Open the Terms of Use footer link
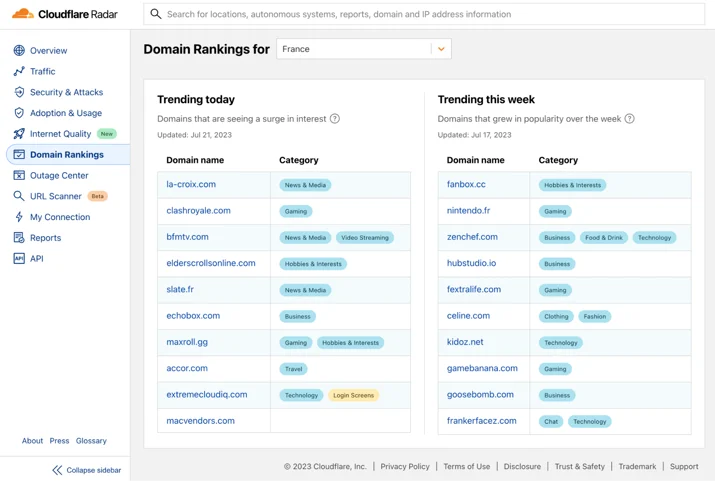Viewport: 715px width, 481px height. click(466, 466)
